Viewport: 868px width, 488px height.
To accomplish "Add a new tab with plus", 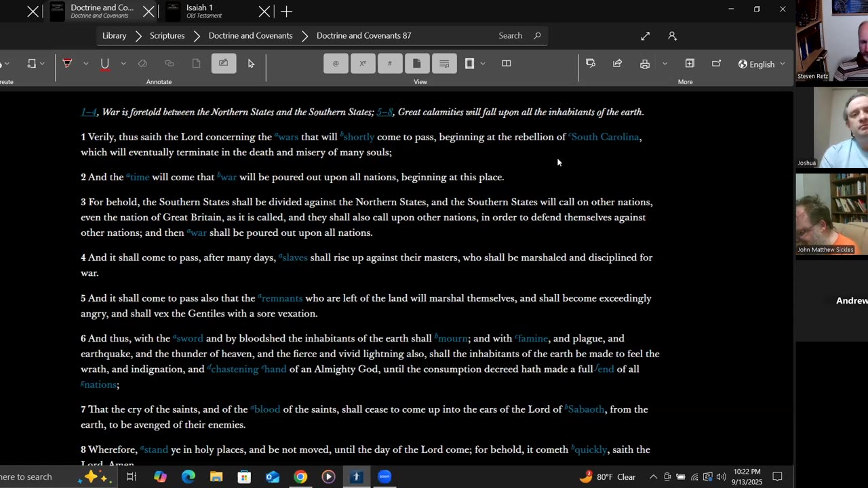I will click(286, 12).
